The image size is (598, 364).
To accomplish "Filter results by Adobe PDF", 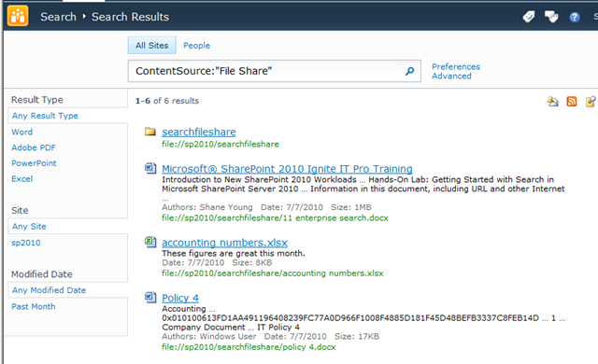I will click(34, 147).
